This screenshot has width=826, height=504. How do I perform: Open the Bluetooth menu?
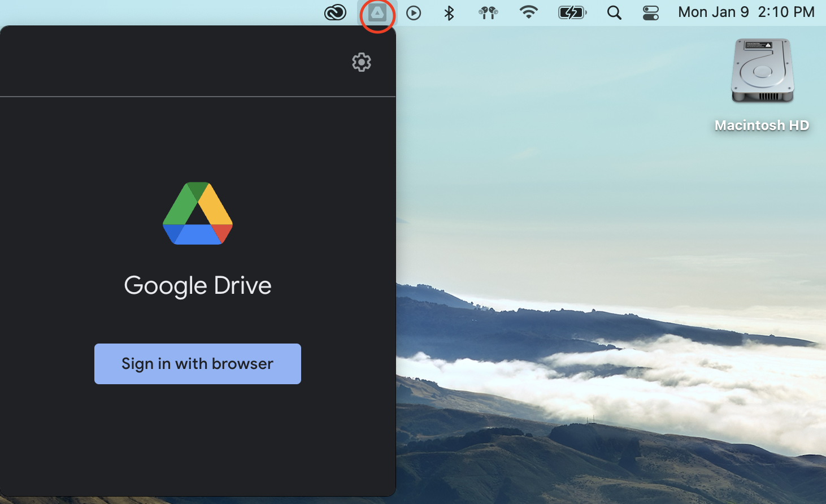[449, 12]
